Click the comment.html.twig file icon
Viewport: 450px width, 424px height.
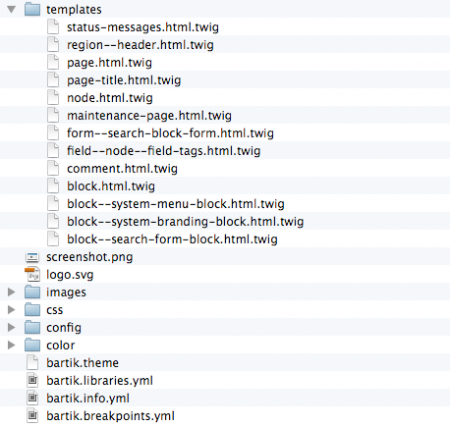(x=53, y=168)
